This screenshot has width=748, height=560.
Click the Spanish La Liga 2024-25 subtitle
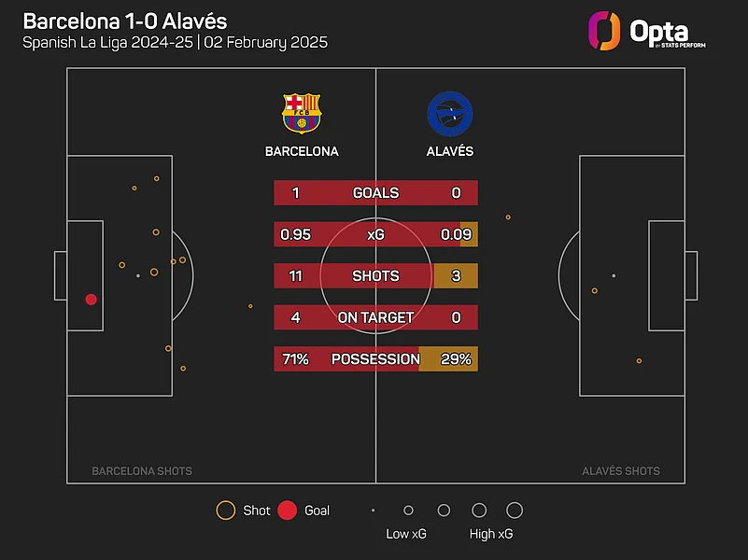point(176,43)
